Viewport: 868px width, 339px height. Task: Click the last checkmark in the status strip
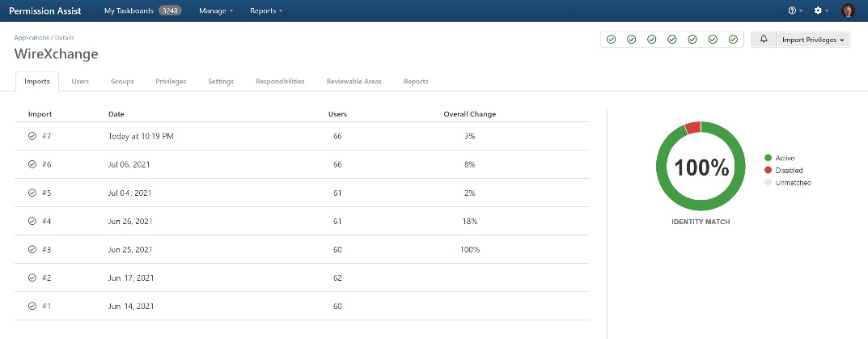[x=733, y=40]
